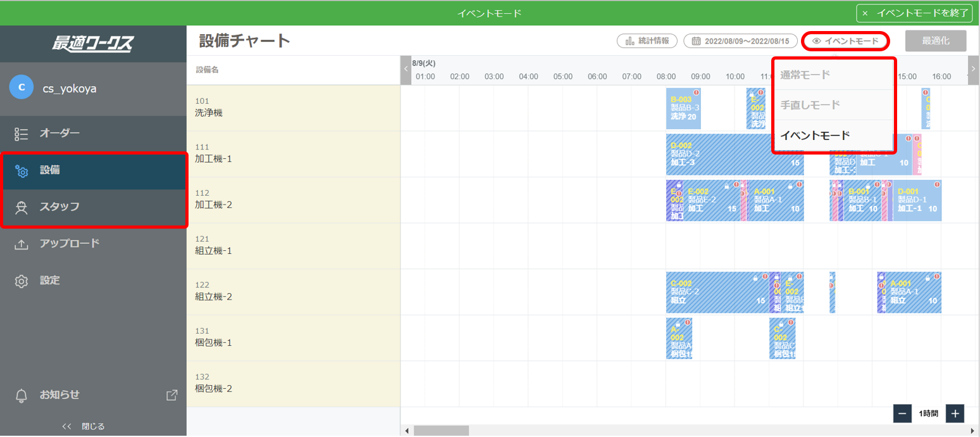Select 111 加工機-1 equipment row
The height and width of the screenshot is (437, 980).
(x=294, y=154)
